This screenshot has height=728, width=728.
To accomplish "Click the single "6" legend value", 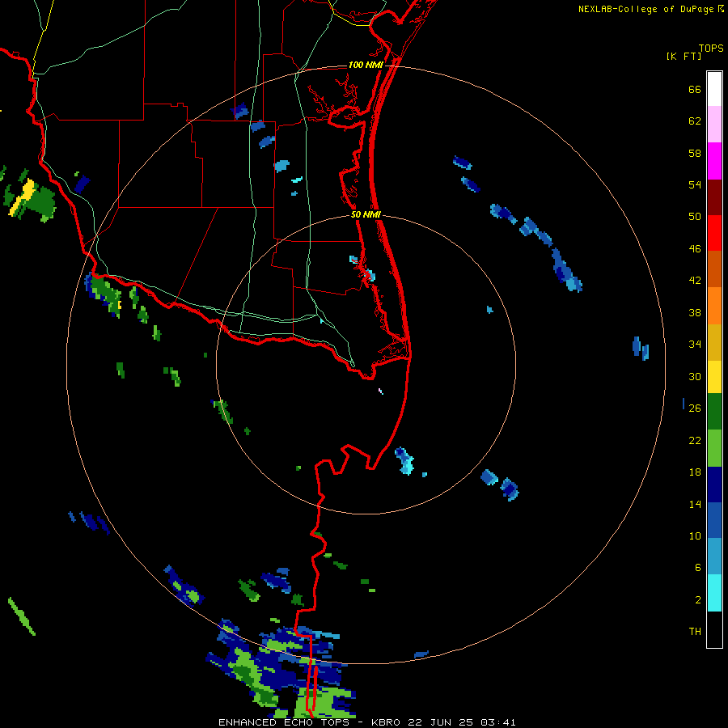I will (698, 568).
